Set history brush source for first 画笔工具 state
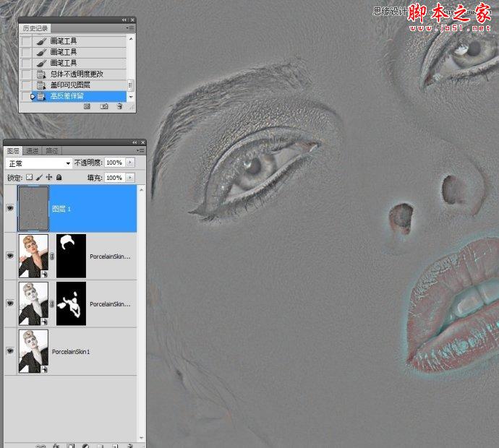Image resolution: width=499 pixels, height=448 pixels. click(26, 41)
